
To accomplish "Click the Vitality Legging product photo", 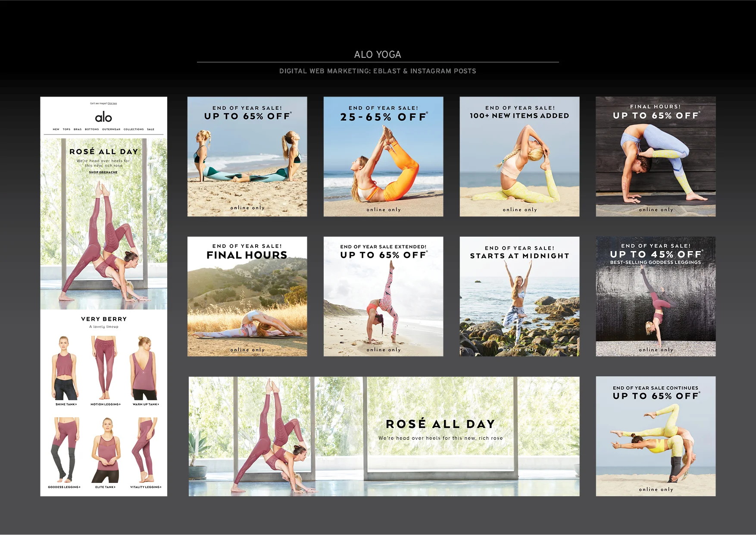I will 146,450.
